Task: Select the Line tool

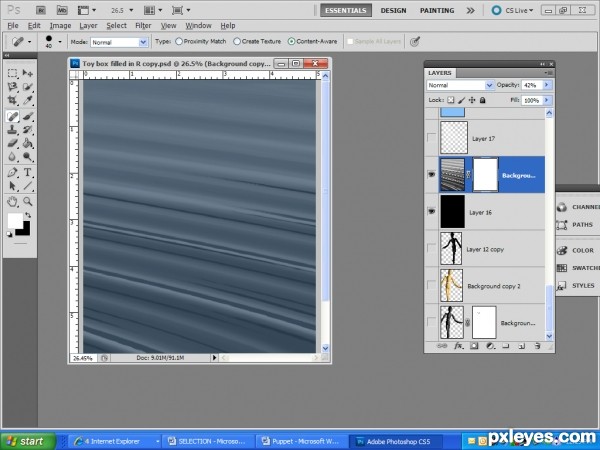Action: click(x=28, y=186)
